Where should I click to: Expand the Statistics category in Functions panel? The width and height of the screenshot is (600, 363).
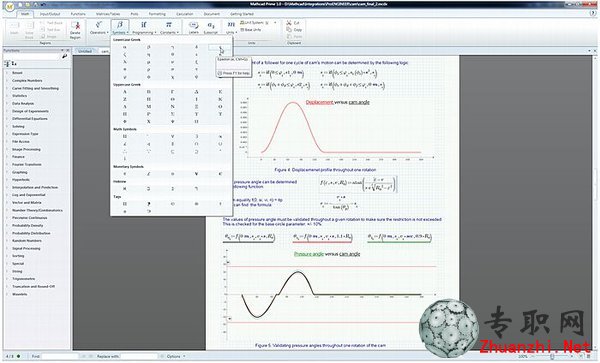click(19, 96)
